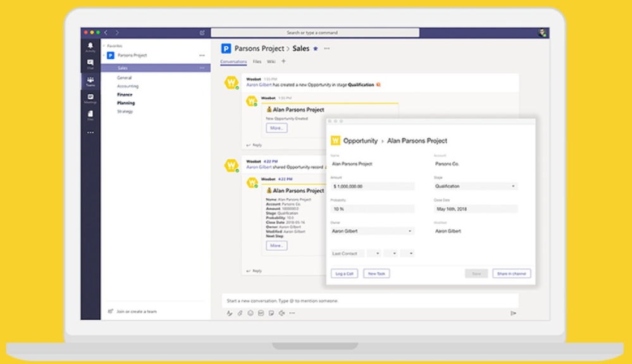Click the Format text icon
This screenshot has height=364, width=632.
(x=230, y=313)
